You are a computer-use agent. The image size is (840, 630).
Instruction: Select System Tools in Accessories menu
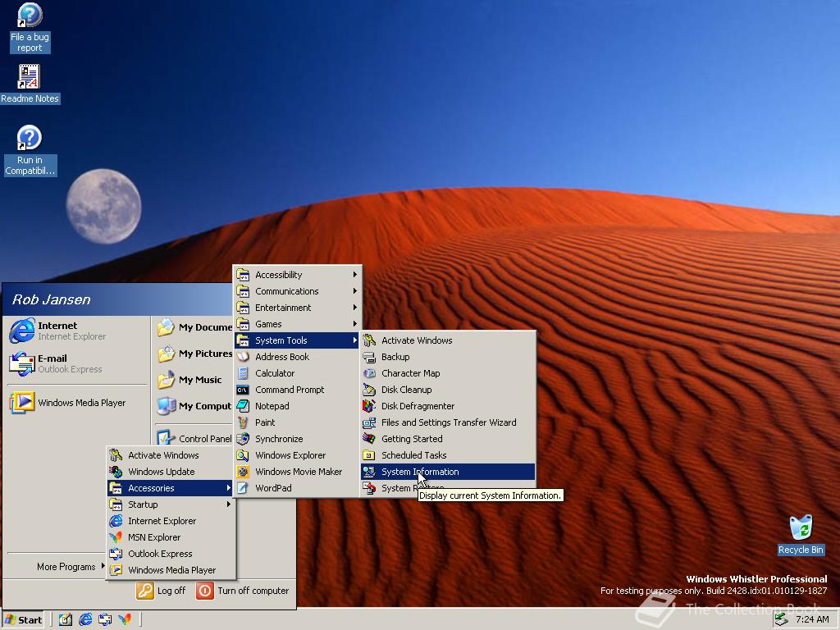[297, 340]
